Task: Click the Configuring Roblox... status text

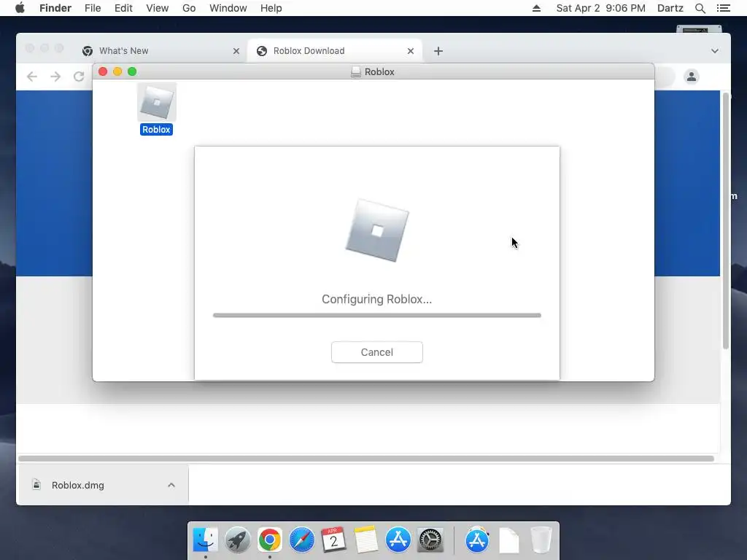Action: point(377,299)
